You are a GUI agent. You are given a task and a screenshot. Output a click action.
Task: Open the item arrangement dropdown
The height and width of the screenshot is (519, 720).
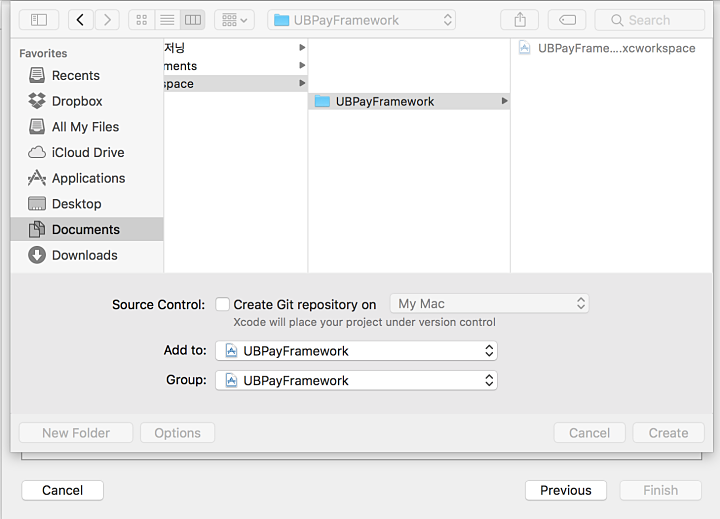[x=235, y=20]
